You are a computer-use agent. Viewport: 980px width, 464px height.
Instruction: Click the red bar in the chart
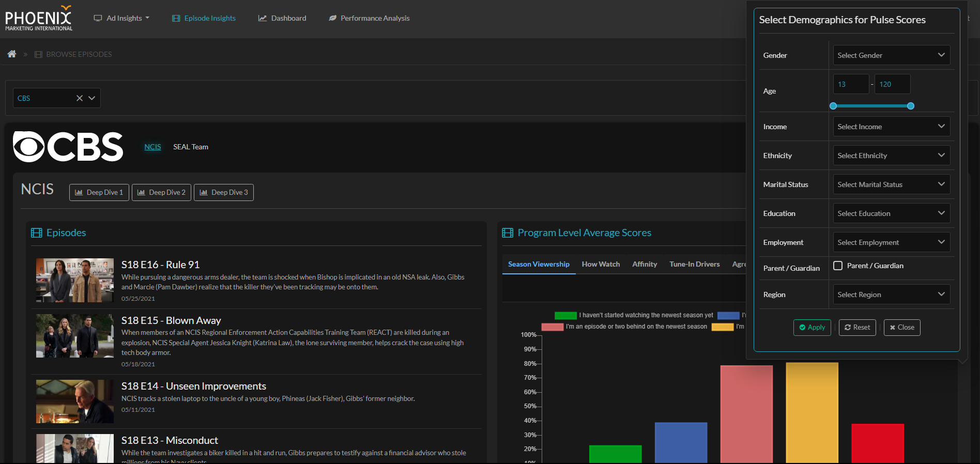click(x=878, y=443)
